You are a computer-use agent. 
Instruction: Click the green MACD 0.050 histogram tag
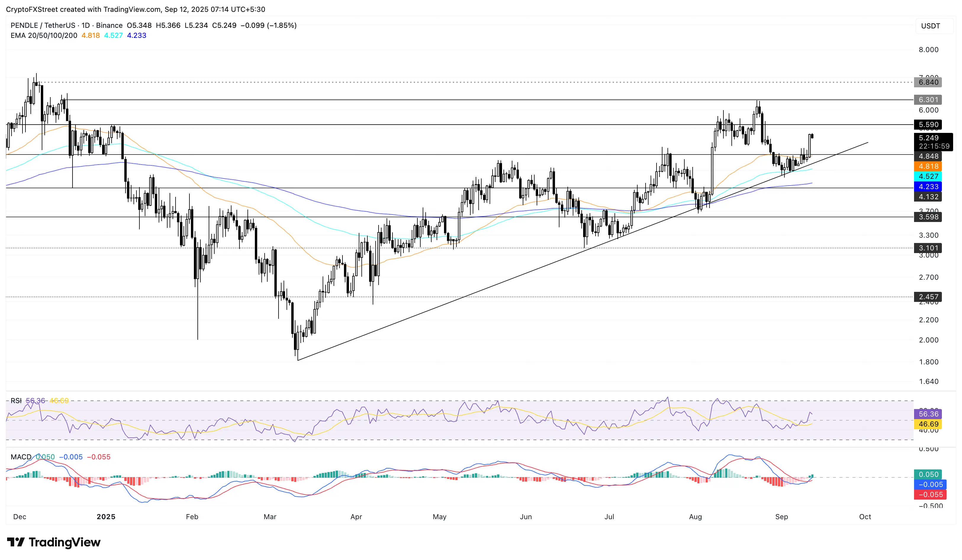tap(928, 474)
